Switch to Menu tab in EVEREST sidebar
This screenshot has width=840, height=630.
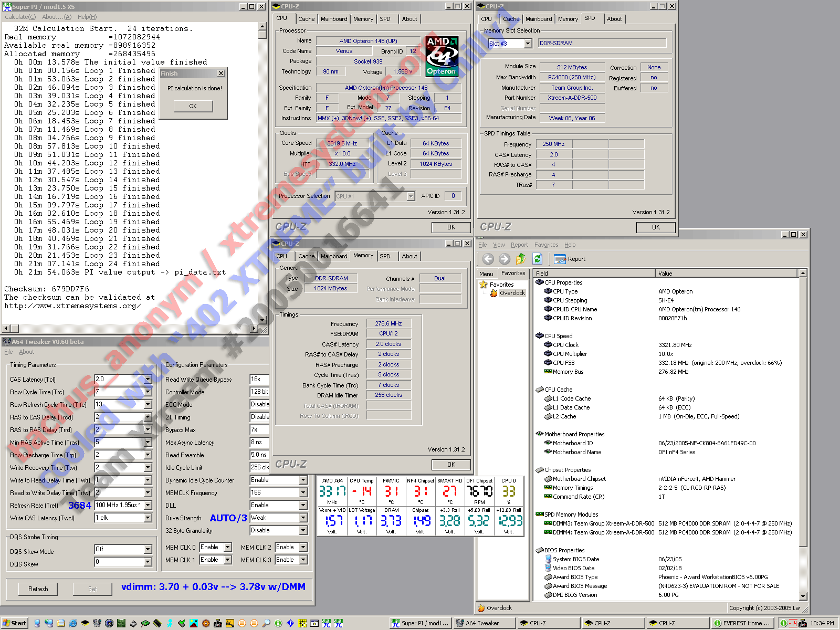pos(486,274)
